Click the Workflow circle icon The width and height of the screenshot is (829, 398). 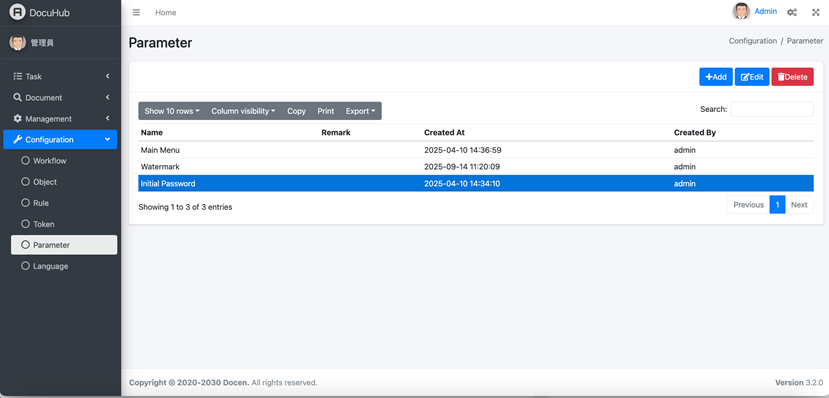[25, 161]
